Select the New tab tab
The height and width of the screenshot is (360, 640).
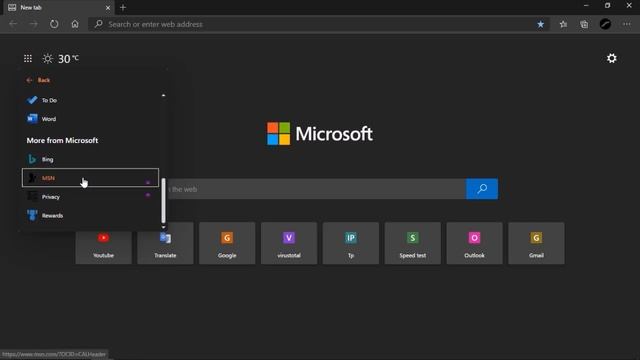[59, 8]
